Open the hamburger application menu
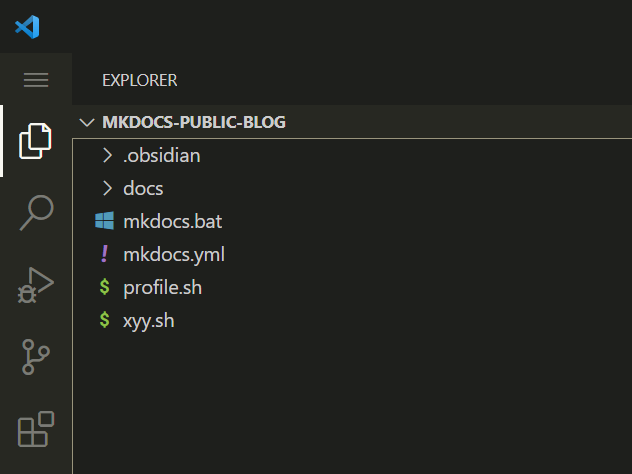Image resolution: width=632 pixels, height=474 pixels. [x=36, y=80]
